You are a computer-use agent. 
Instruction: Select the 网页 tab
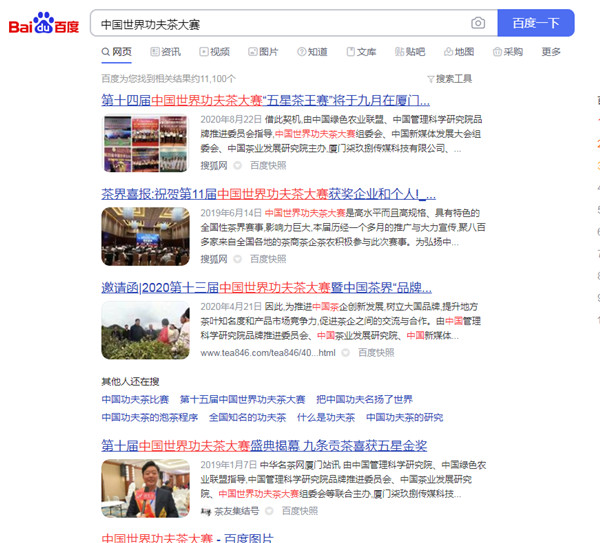click(117, 52)
